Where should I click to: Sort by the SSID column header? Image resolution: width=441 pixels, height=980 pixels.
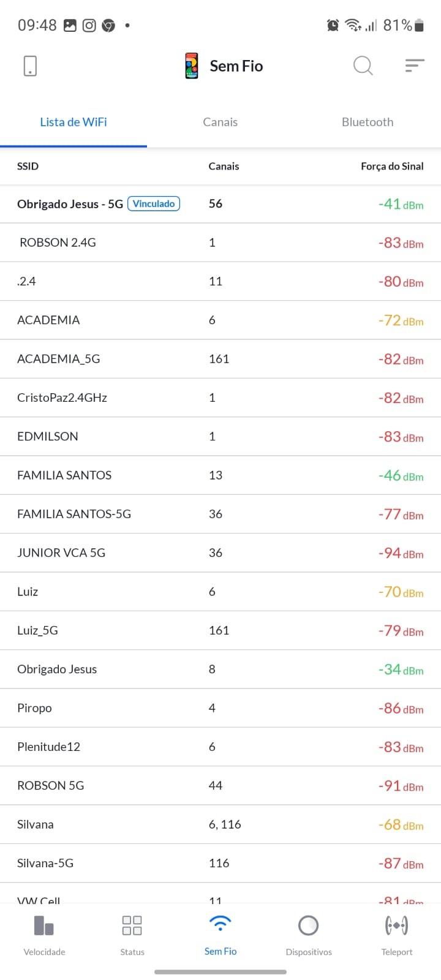(x=28, y=166)
